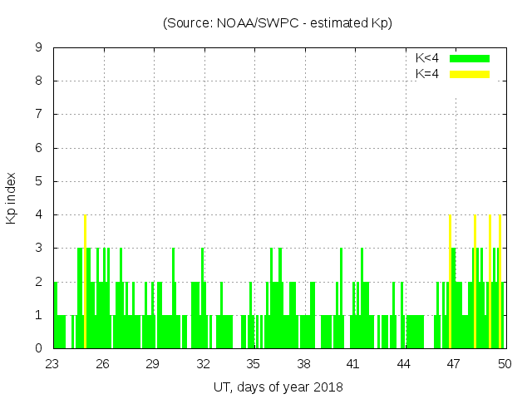Click the x-axis tick label 44
Image resolution: width=532 pixels, height=399 pixels.
(x=404, y=364)
